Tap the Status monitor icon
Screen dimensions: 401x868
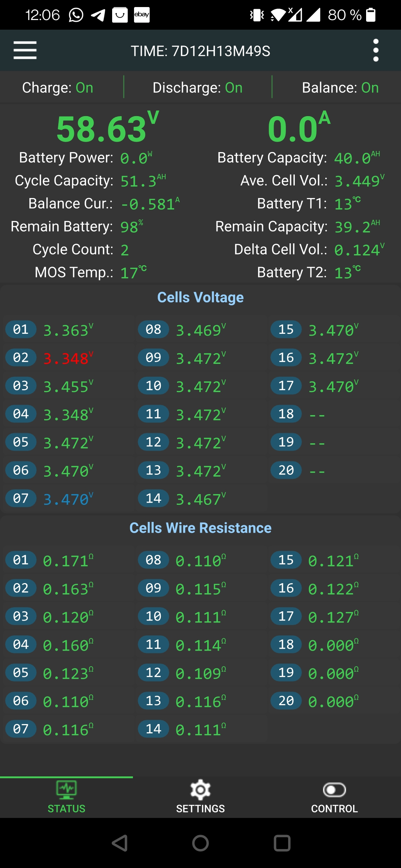[66, 790]
